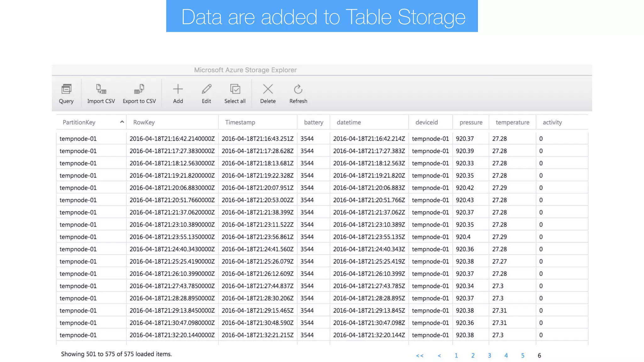The image size is (644, 362).
Task: Click temperature value 27.27
Action: [x=499, y=261]
